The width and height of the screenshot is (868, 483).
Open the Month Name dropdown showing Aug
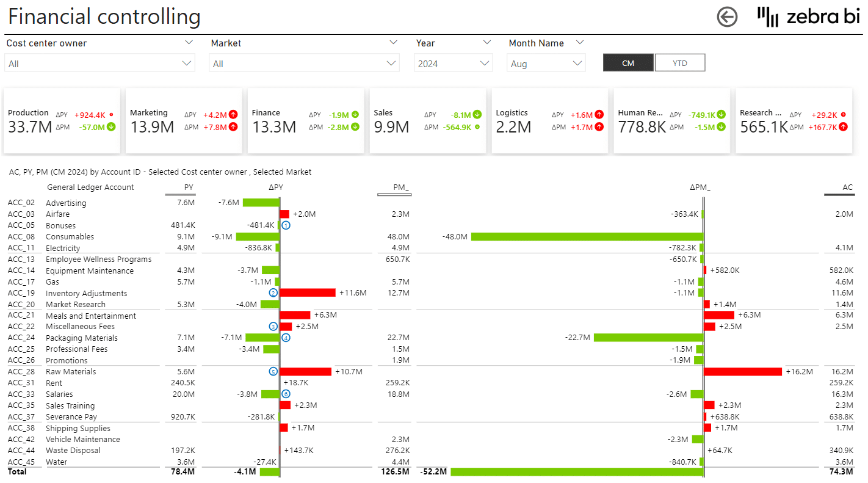(x=576, y=63)
